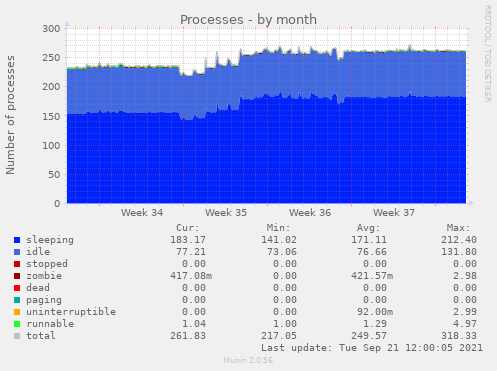Click the 'Munin 2.0.56' footer text
Screen dimensions: 497x371
248,360
